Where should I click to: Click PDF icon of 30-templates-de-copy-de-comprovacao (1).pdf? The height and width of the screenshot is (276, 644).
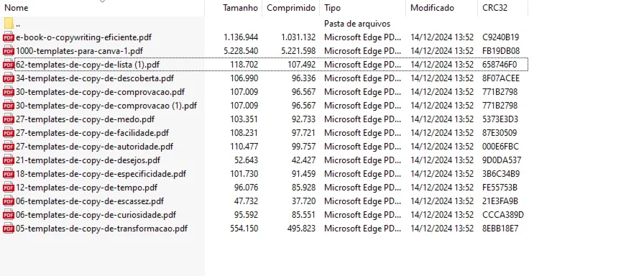[x=9, y=106]
